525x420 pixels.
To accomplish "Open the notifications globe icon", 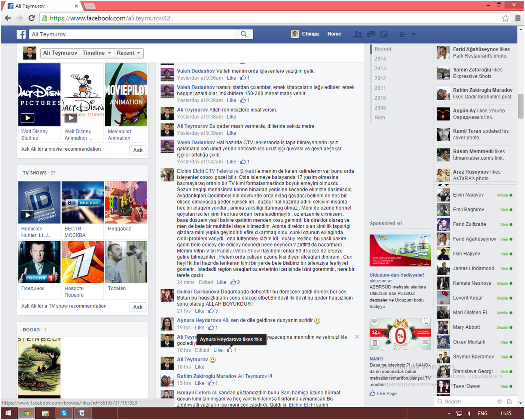I will pyautogui.click(x=384, y=34).
